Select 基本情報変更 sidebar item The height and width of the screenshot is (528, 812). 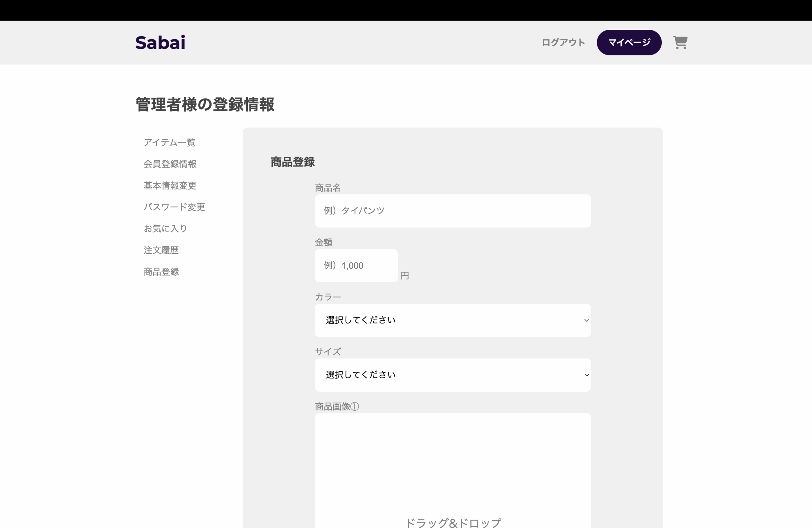[x=170, y=186]
